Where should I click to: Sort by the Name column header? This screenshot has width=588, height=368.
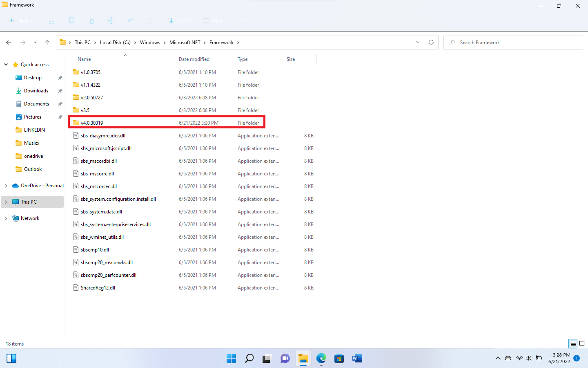coord(84,59)
